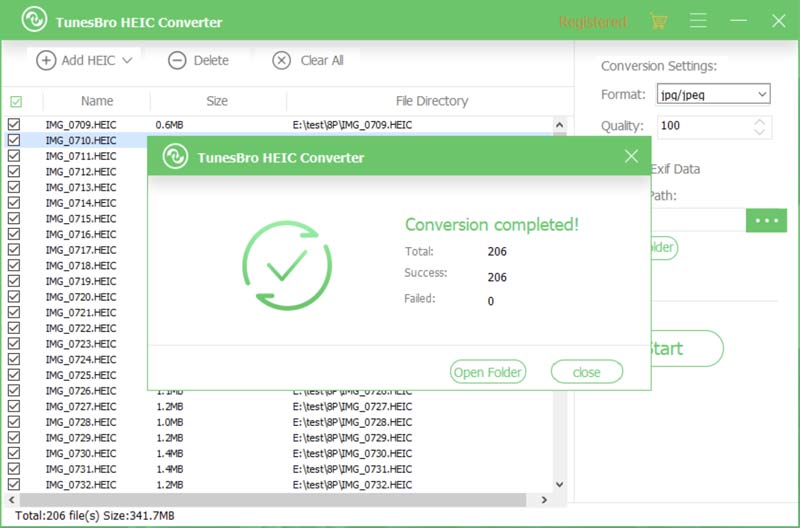This screenshot has width=800, height=528.
Task: Click the Clear All toolbar label
Action: [322, 60]
